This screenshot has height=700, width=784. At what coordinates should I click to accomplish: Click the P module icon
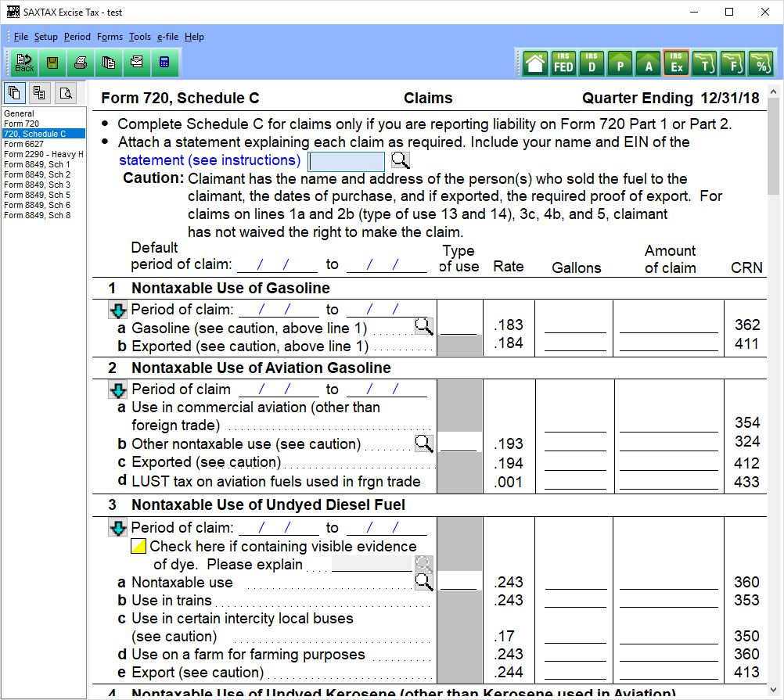[620, 63]
